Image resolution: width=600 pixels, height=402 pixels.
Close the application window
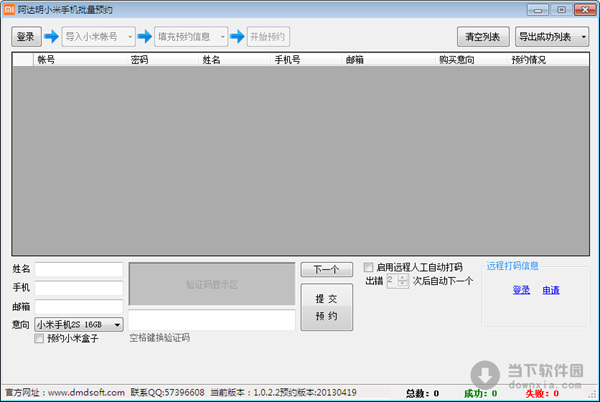(x=585, y=10)
